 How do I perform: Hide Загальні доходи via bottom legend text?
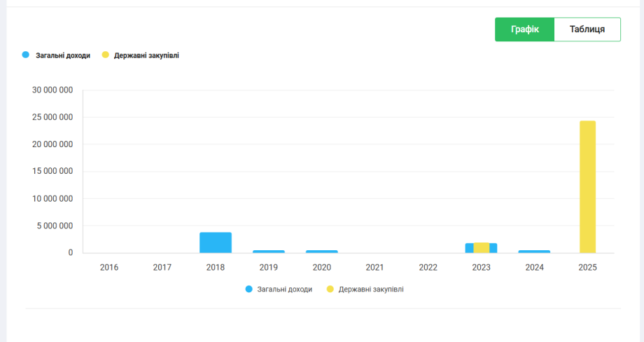click(284, 289)
